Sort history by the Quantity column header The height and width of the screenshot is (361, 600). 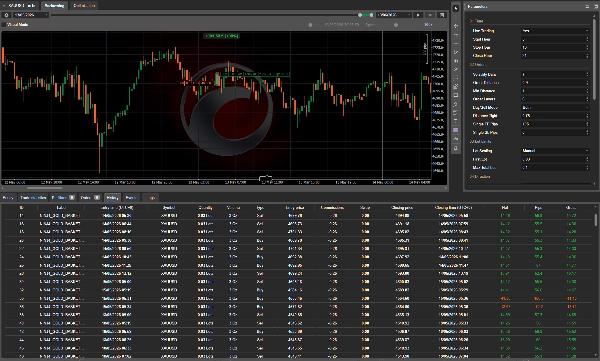[205, 207]
